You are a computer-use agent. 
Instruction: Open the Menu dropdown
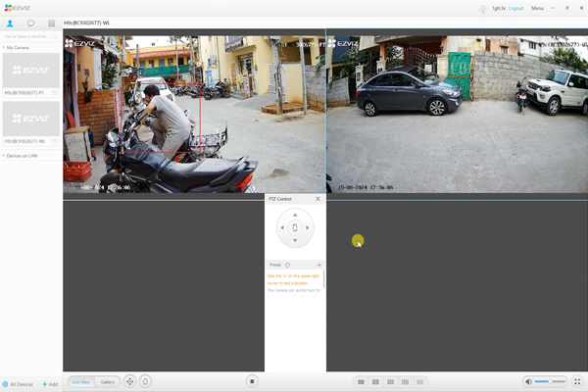tap(538, 8)
